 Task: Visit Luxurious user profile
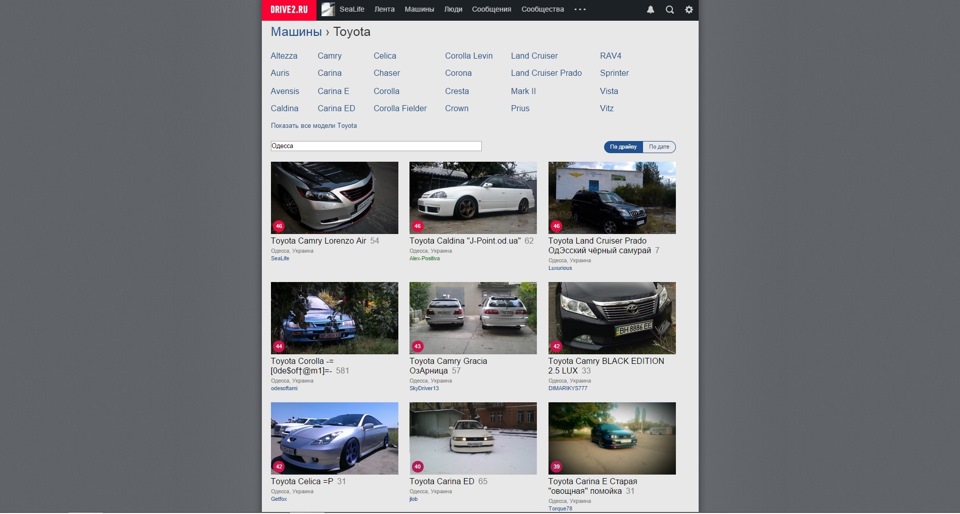pyautogui.click(x=560, y=268)
